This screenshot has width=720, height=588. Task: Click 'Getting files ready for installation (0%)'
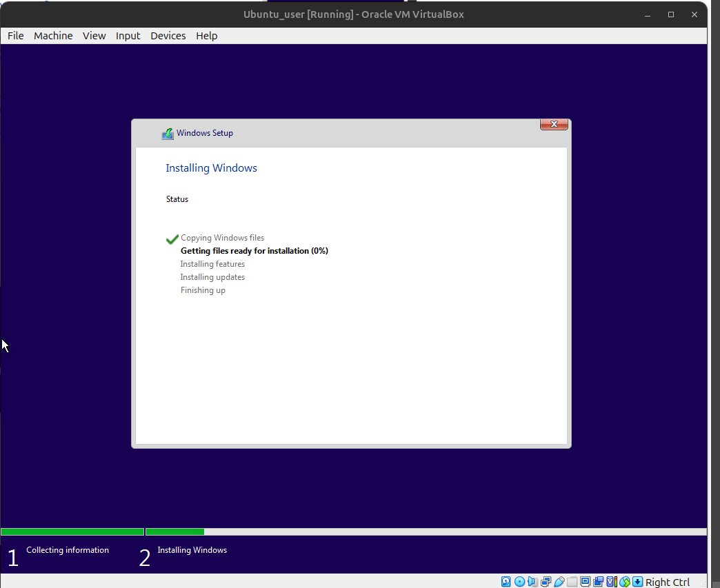click(x=254, y=251)
